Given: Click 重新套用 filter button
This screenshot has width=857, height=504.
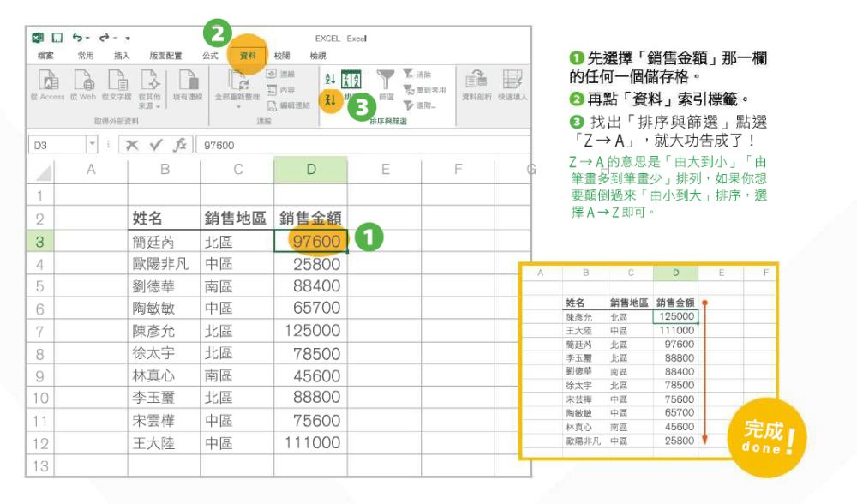Looking at the screenshot, I should click(x=425, y=90).
